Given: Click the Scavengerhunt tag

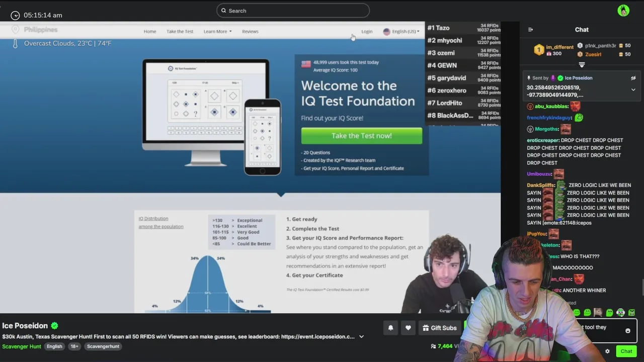Looking at the screenshot, I should pyautogui.click(x=103, y=346).
